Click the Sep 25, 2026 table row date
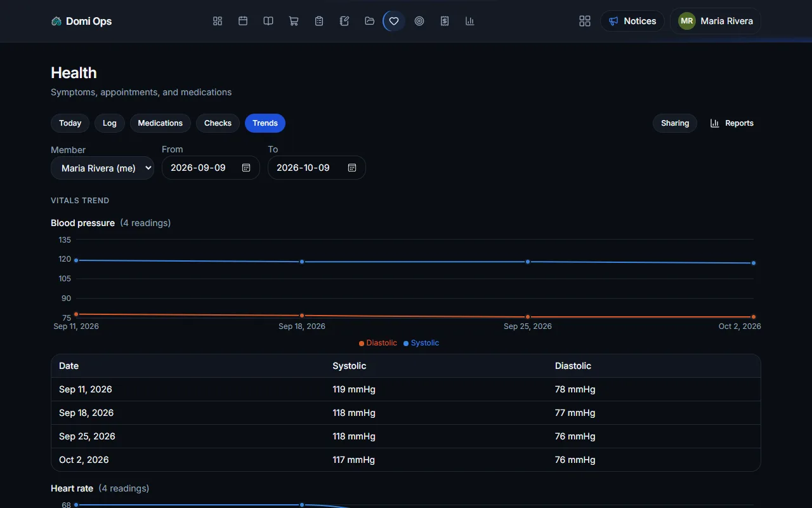The height and width of the screenshot is (508, 812). pyautogui.click(x=87, y=436)
